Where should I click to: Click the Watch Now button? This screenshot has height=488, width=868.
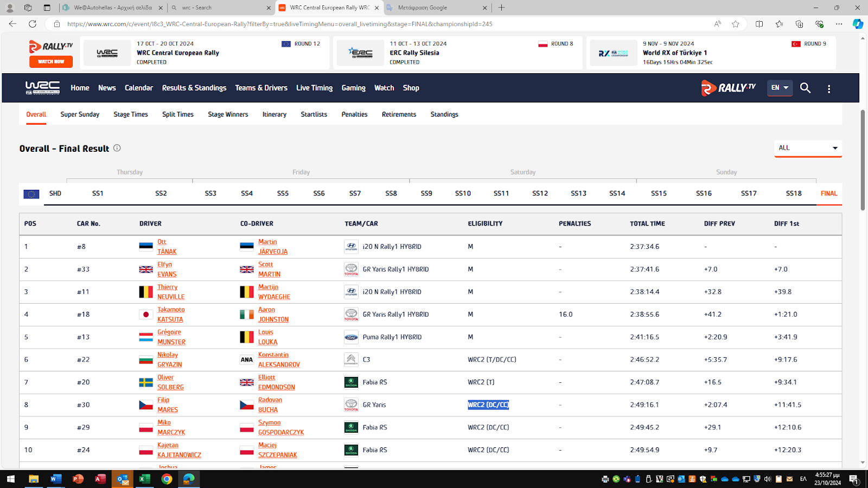[x=51, y=62]
